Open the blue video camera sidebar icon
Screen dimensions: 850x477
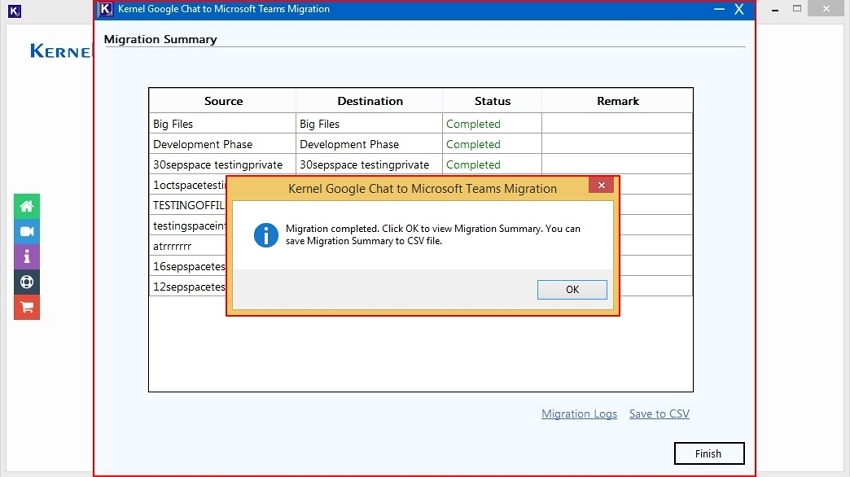point(27,231)
